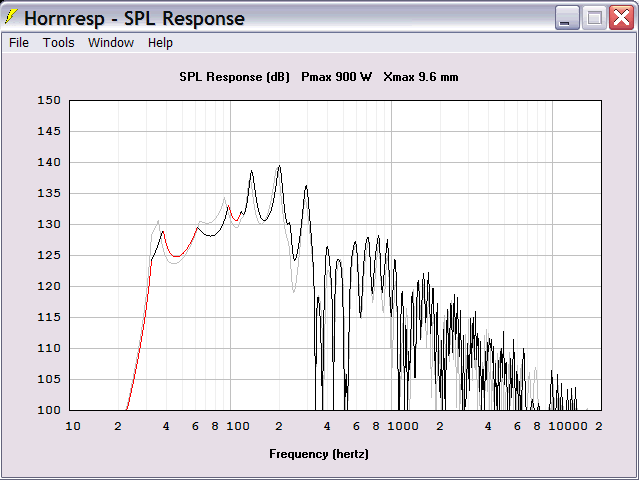Click the 130 dB y-axis value
Screen dimensions: 639x480
(49, 224)
